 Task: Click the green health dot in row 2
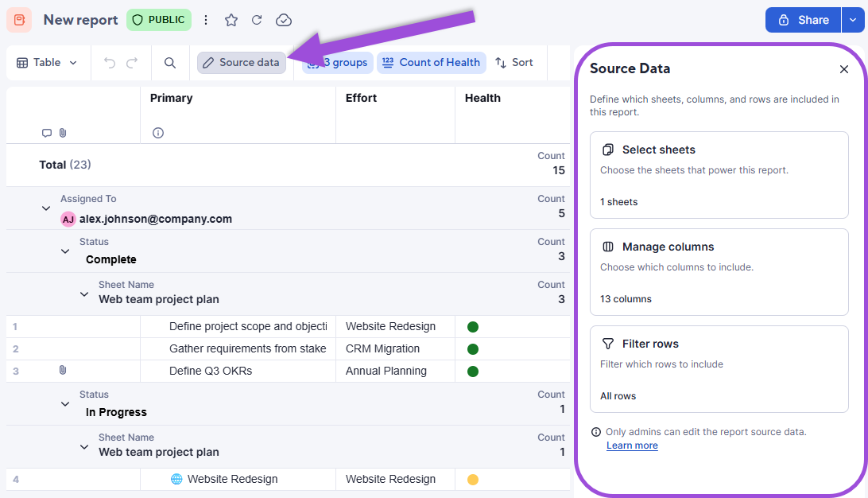pos(473,349)
